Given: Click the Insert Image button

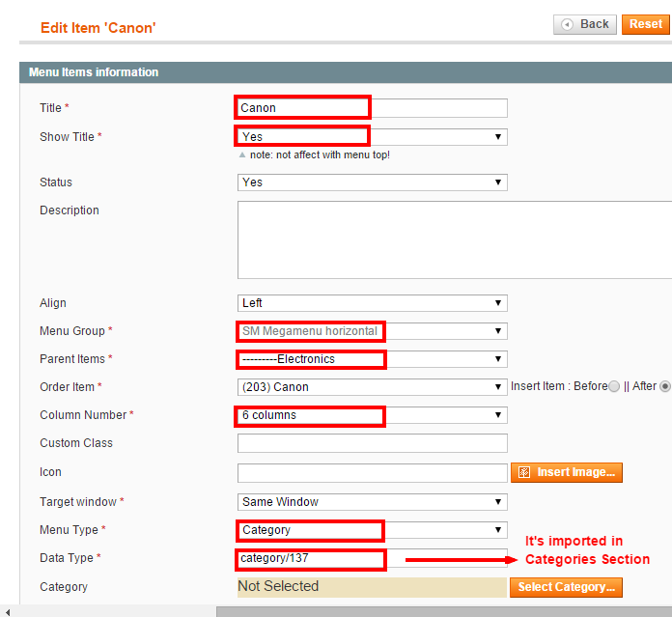Looking at the screenshot, I should coord(566,472).
